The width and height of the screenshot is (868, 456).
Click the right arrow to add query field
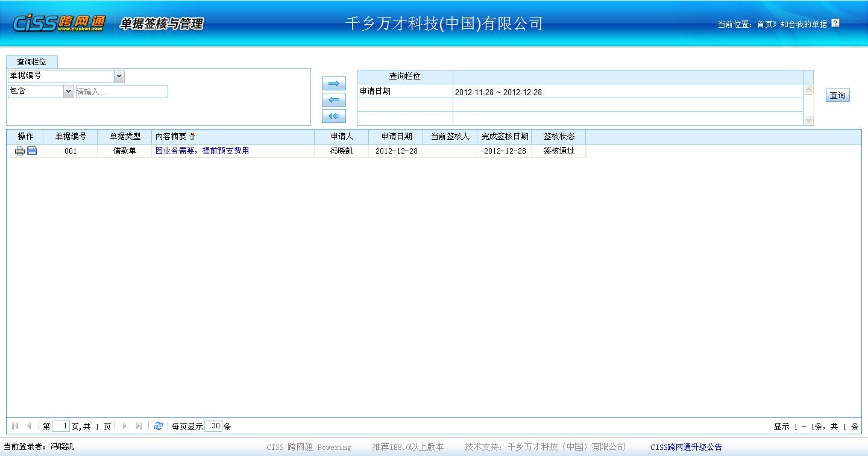tap(333, 84)
